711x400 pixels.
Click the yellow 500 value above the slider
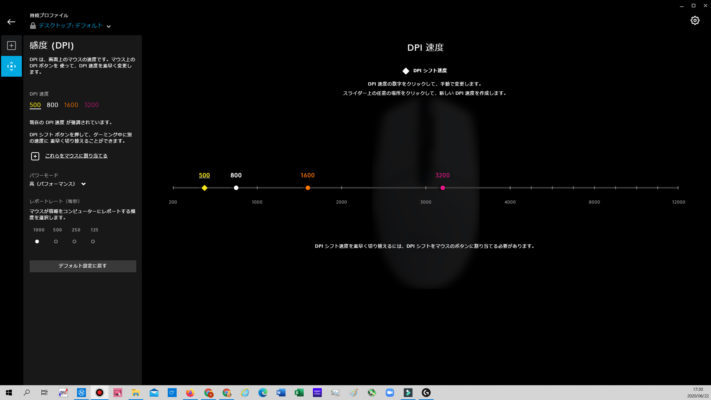click(204, 175)
